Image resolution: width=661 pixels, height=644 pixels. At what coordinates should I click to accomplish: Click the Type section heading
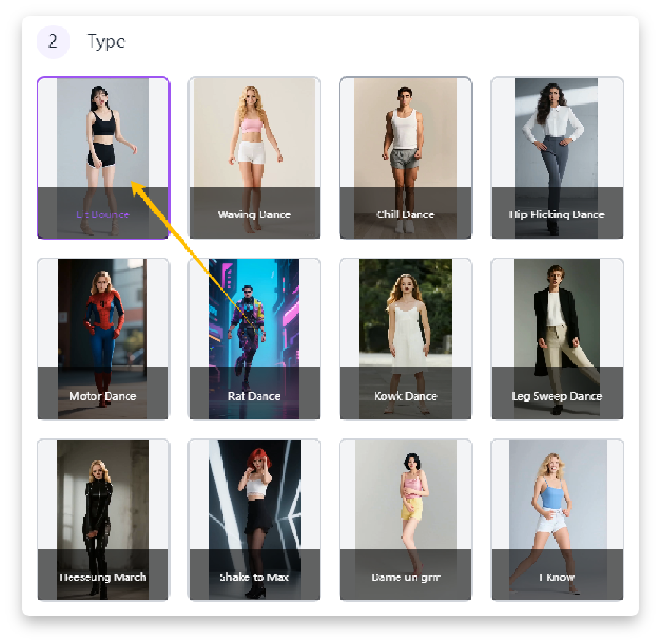105,42
